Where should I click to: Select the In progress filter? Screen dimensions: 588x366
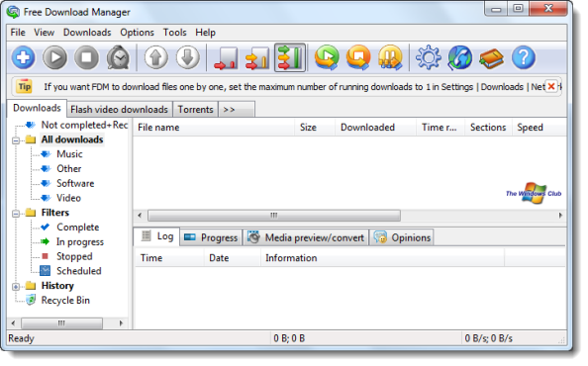tap(80, 242)
